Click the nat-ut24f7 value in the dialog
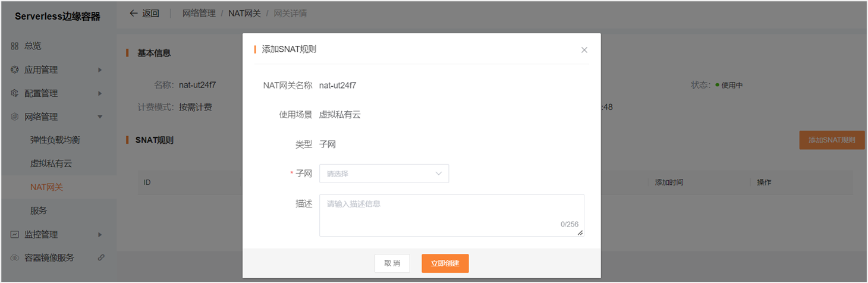Screen dimensions: 868x283 (x=338, y=85)
